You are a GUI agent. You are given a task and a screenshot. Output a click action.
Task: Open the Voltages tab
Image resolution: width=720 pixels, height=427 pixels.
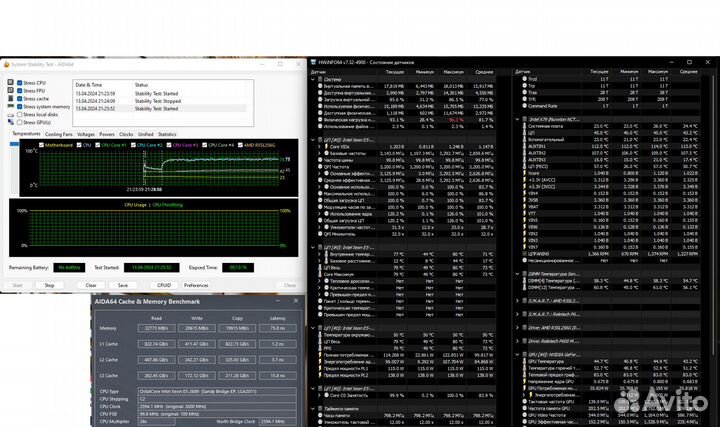[86, 135]
